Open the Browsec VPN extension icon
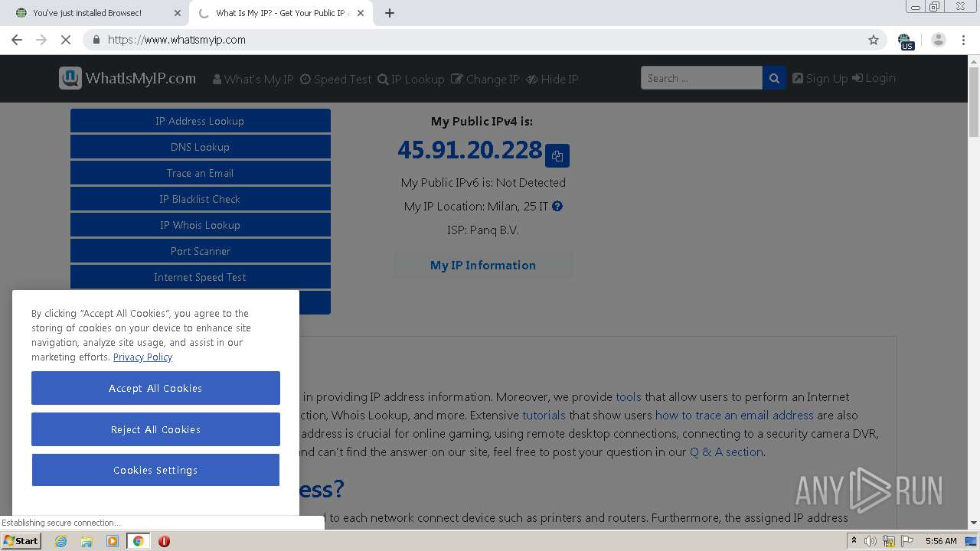The width and height of the screenshot is (980, 551). click(906, 41)
